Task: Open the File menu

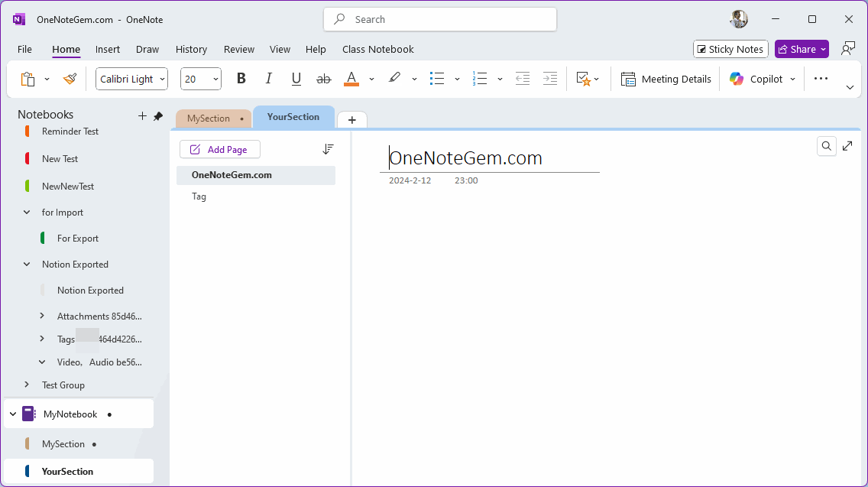Action: [x=25, y=49]
